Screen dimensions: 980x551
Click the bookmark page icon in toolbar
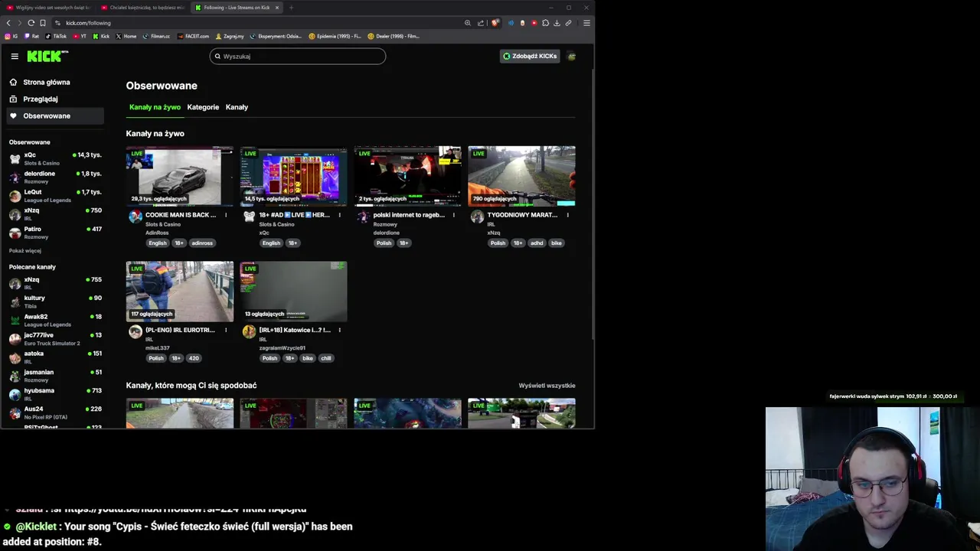coord(43,23)
